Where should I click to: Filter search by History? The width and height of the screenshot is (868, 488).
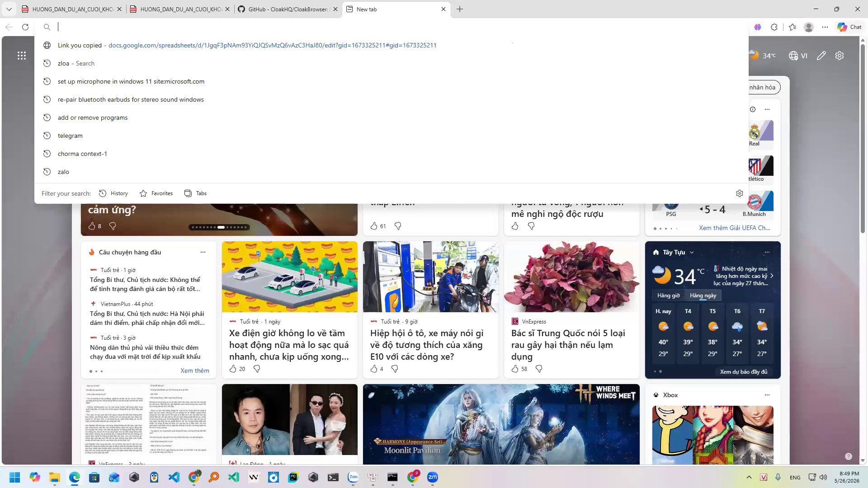click(x=113, y=193)
